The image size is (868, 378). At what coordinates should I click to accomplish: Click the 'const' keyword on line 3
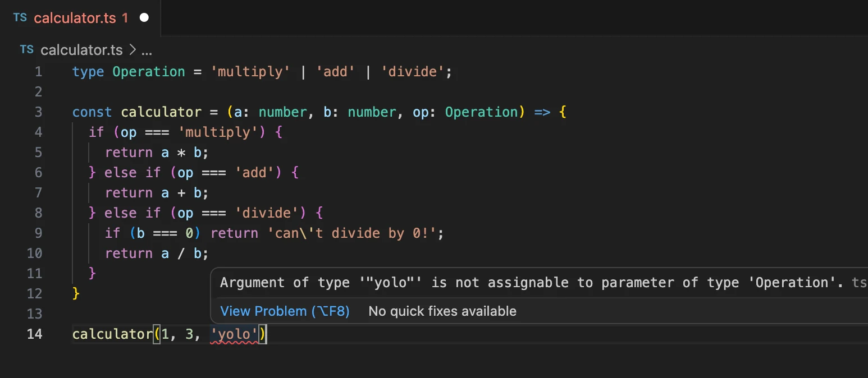pos(92,112)
